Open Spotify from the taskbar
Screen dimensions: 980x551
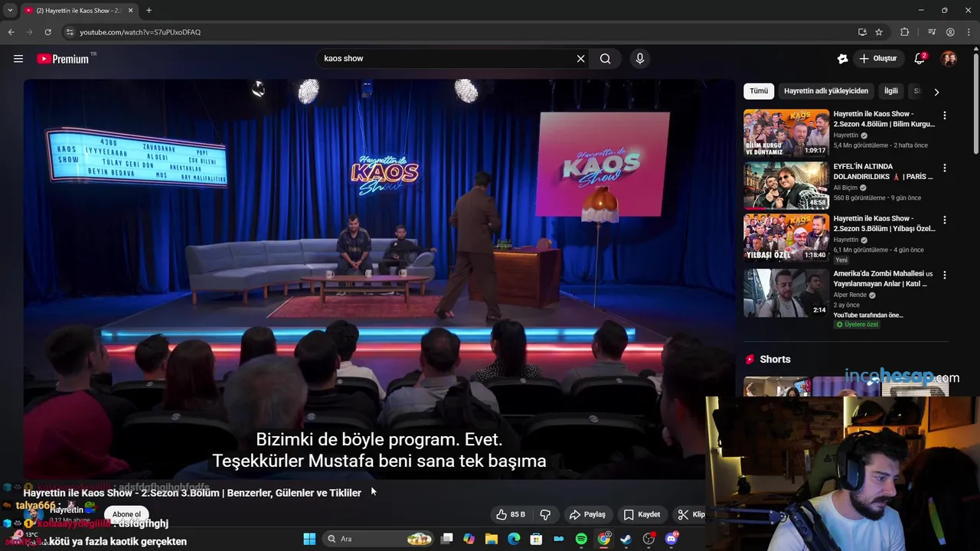pyautogui.click(x=581, y=539)
